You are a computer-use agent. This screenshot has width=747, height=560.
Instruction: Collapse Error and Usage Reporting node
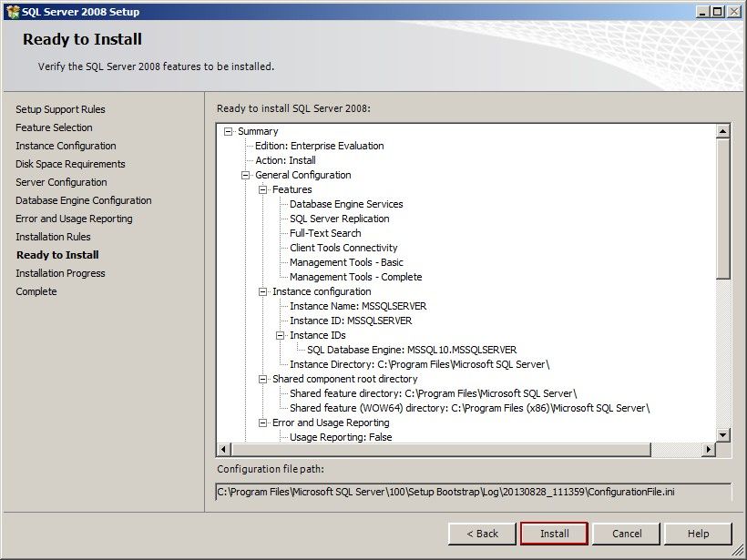point(262,423)
